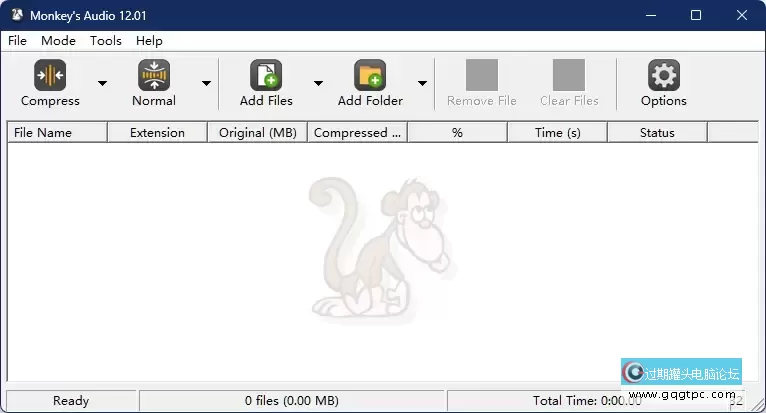Open the Help menu
This screenshot has width=766, height=413.
coord(149,41)
